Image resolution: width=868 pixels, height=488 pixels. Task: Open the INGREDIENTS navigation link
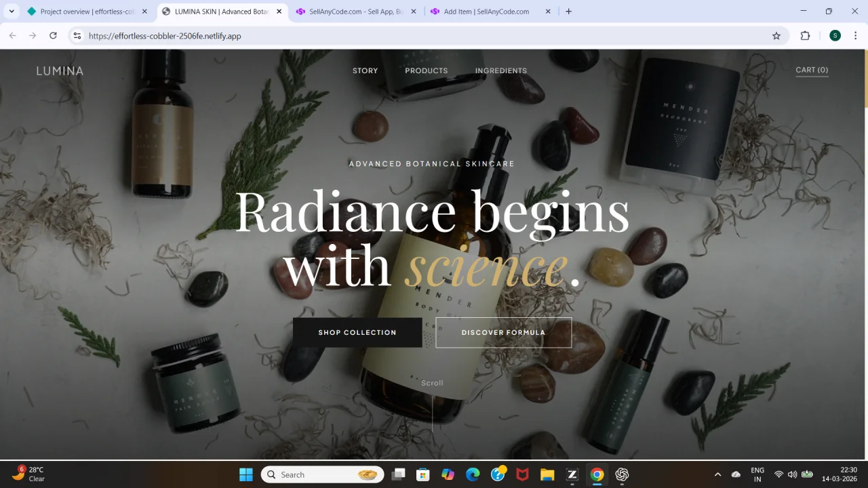click(x=501, y=70)
